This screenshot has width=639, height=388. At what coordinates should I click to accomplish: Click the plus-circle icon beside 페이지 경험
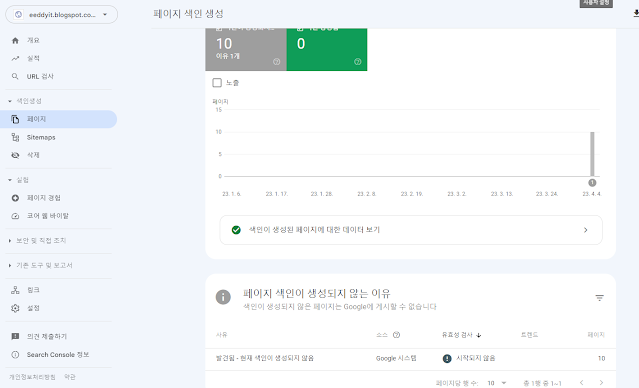coord(15,198)
